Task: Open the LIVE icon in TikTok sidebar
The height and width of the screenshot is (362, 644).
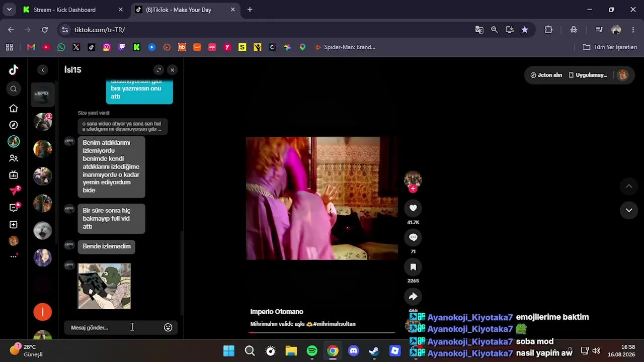Action: click(14, 175)
